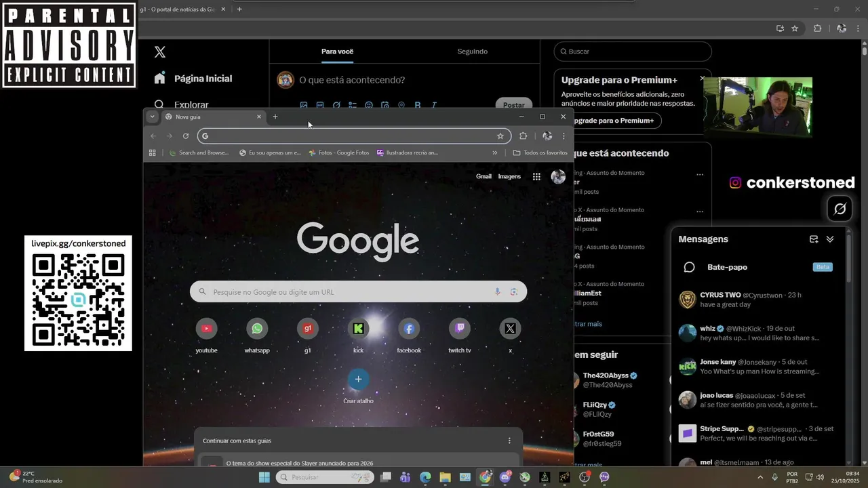Open Search and Browse bookmark
Image resolution: width=868 pixels, height=488 pixels.
[199, 152]
